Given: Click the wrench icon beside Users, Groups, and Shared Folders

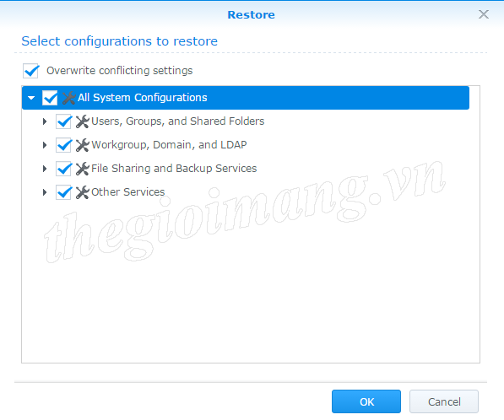Looking at the screenshot, I should click(x=83, y=121).
